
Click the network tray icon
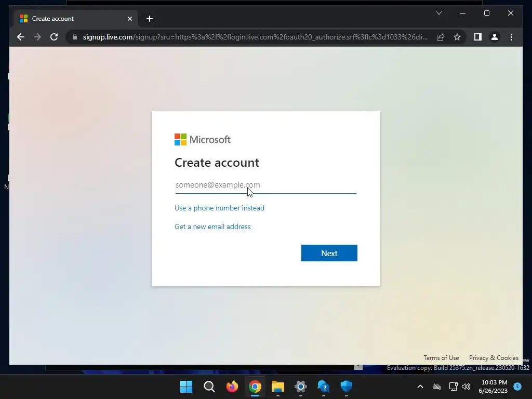pos(453,387)
